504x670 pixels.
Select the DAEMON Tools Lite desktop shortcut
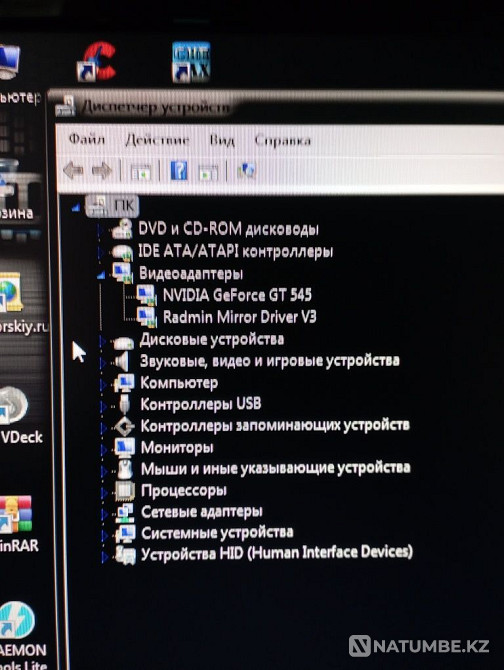pos(19,636)
